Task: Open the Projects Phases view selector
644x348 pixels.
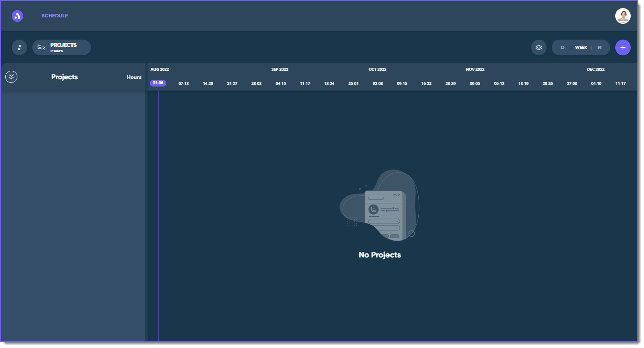Action: click(61, 48)
